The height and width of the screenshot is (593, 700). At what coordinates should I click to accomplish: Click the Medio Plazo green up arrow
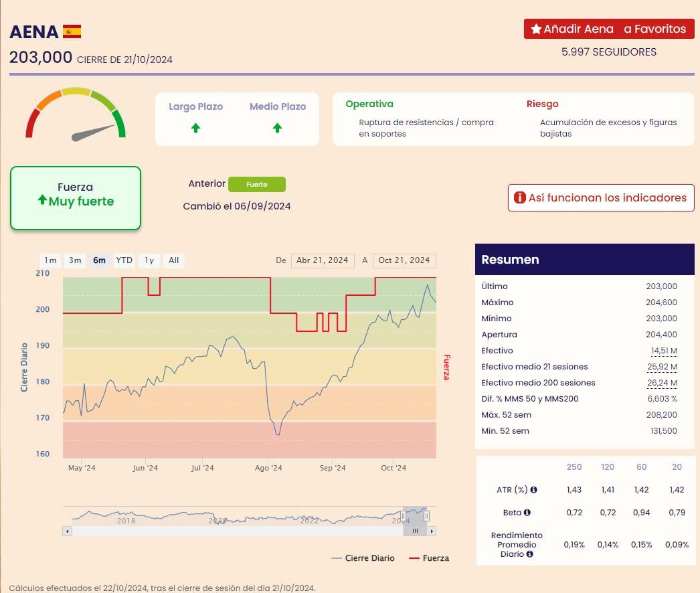tap(277, 128)
